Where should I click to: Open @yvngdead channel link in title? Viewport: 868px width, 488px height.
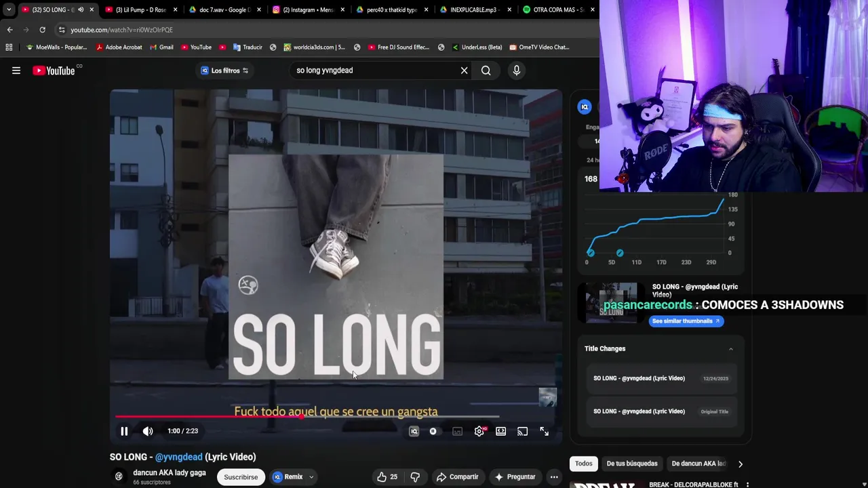(179, 457)
